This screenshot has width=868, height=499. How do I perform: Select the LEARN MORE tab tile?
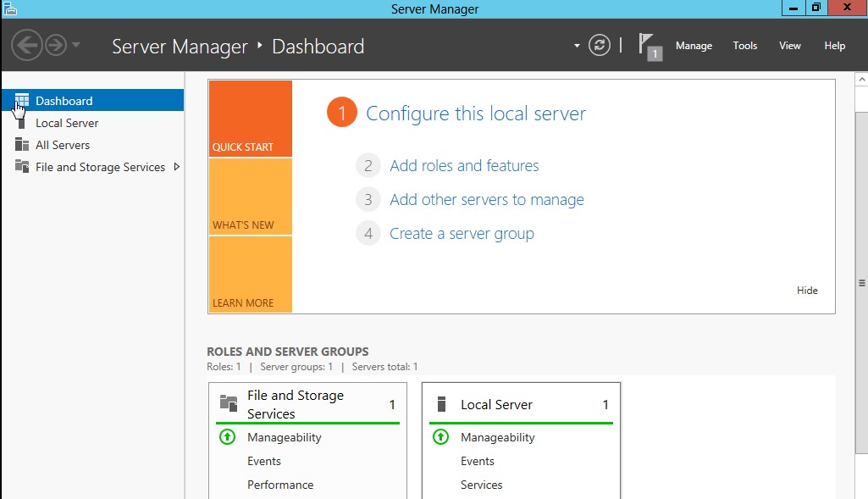pyautogui.click(x=250, y=274)
